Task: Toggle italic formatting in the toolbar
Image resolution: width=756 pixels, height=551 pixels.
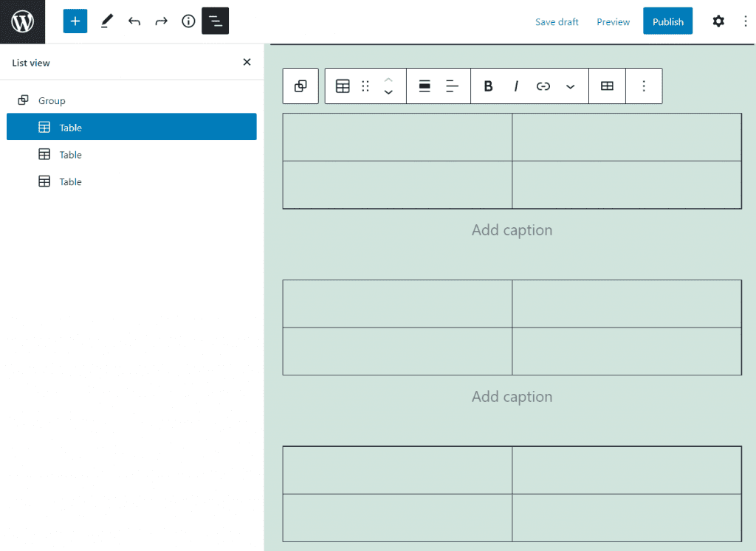Action: pyautogui.click(x=515, y=86)
